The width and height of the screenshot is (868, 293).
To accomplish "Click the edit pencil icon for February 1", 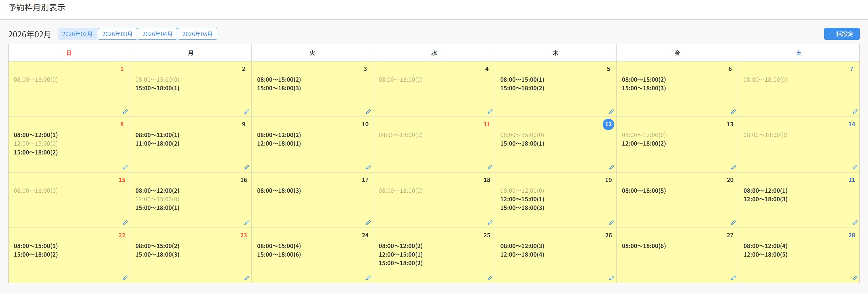I will point(125,112).
